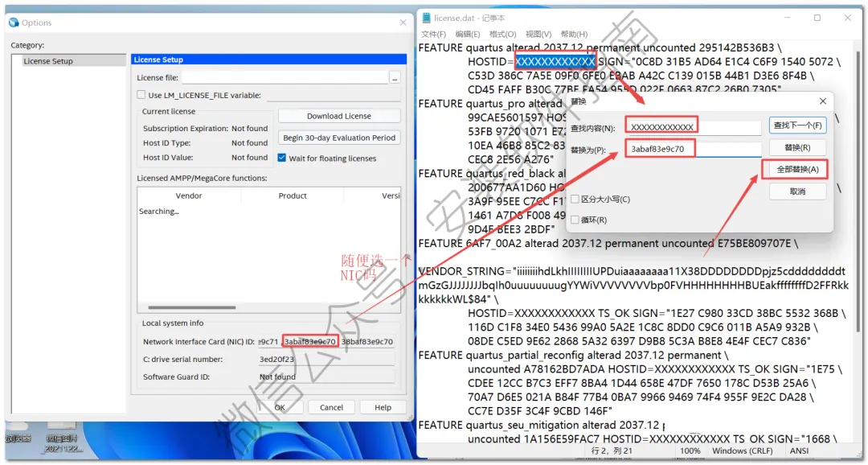This screenshot has height=465, width=868.
Task: Maximize the license.dat Notepad window
Action: coord(817,19)
